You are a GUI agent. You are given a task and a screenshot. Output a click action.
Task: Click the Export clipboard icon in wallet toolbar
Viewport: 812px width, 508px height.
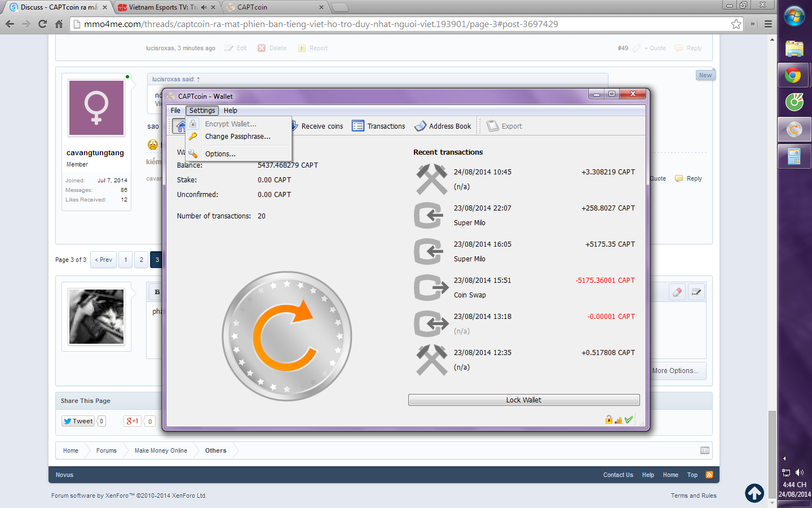coord(493,126)
